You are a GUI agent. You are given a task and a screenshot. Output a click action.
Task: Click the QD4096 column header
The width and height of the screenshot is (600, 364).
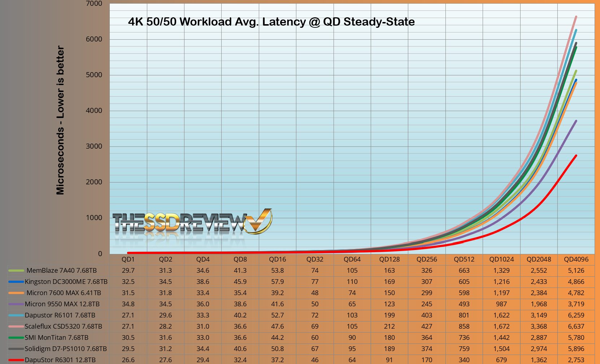(x=576, y=259)
